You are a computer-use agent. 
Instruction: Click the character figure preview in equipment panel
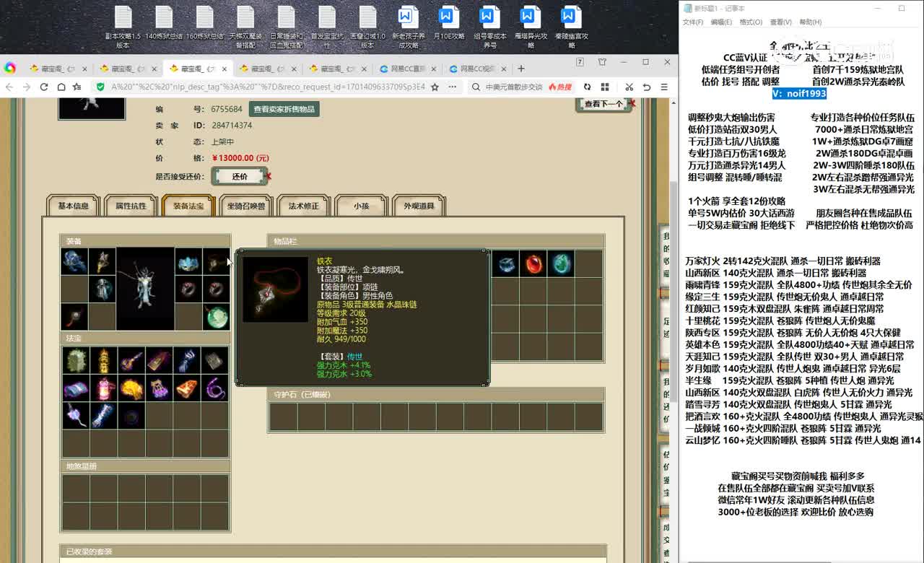pyautogui.click(x=145, y=289)
